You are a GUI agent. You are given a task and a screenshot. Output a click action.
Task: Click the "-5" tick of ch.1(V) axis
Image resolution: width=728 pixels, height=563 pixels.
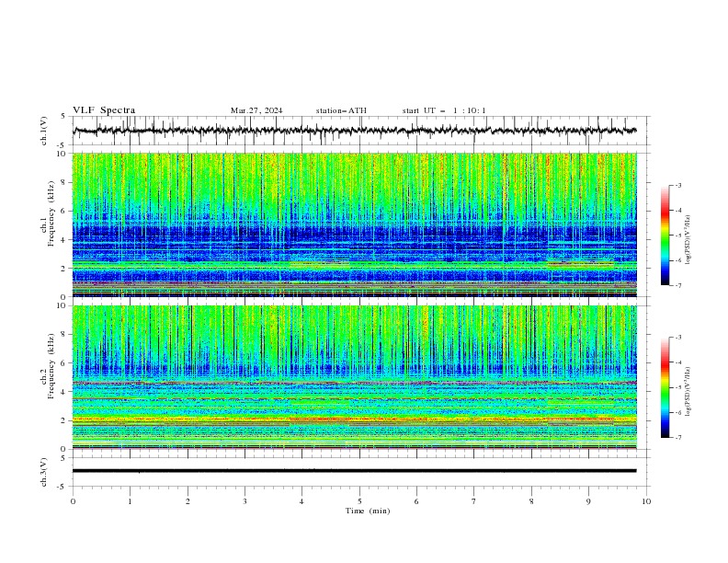pyautogui.click(x=62, y=145)
